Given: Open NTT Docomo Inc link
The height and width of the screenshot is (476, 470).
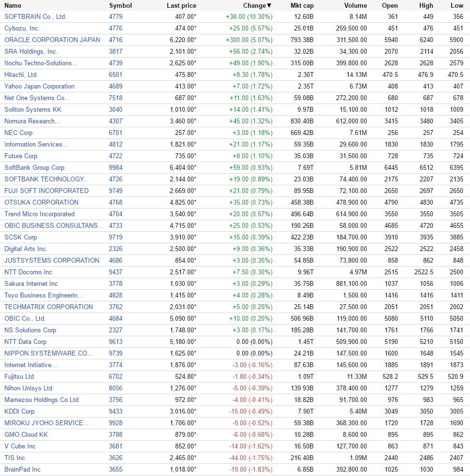Looking at the screenshot, I should [28, 272].
